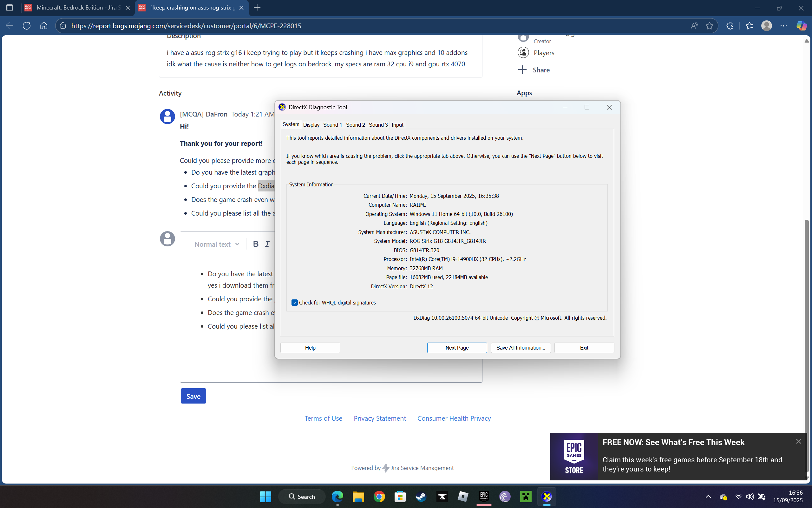This screenshot has width=812, height=508.
Task: Click [MCQA] DaFron commenter avatar
Action: [x=167, y=117]
